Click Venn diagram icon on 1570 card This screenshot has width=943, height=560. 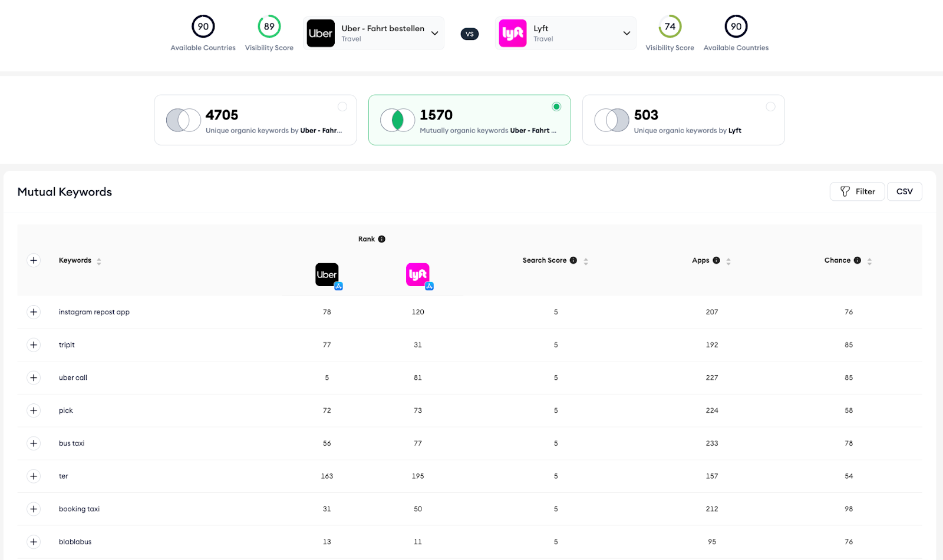[398, 120]
